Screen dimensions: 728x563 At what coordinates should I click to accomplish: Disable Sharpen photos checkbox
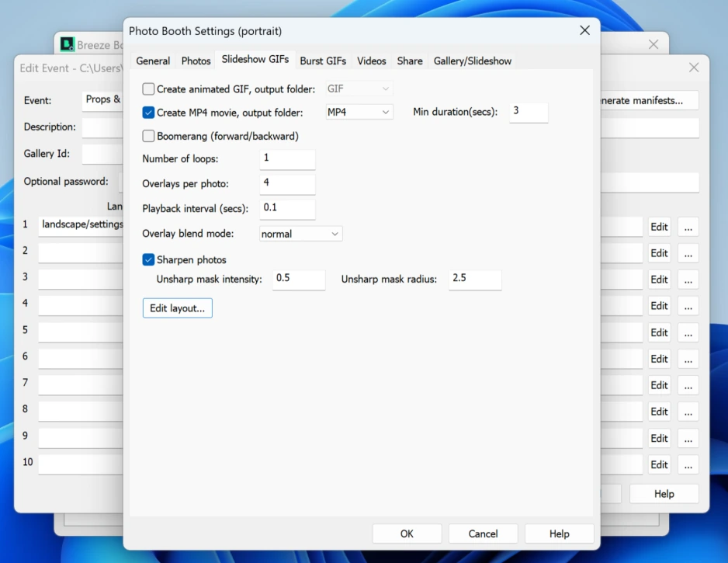[x=148, y=259]
